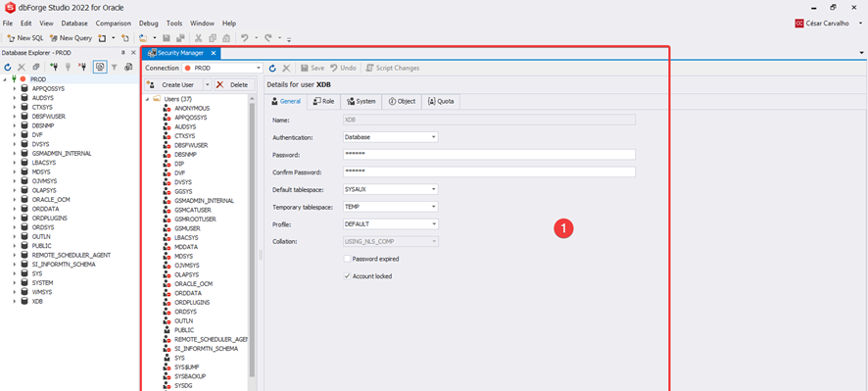Open the Authentication dropdown

[434, 137]
